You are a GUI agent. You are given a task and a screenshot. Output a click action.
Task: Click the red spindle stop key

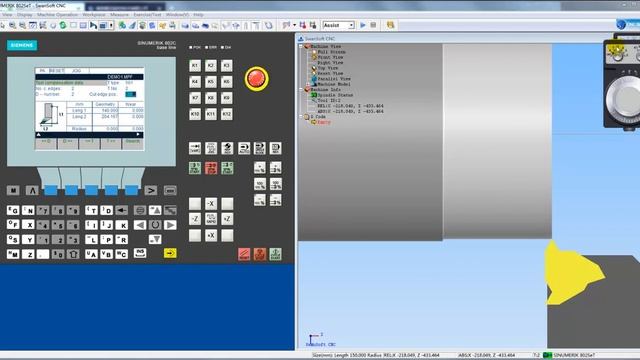[211, 168]
